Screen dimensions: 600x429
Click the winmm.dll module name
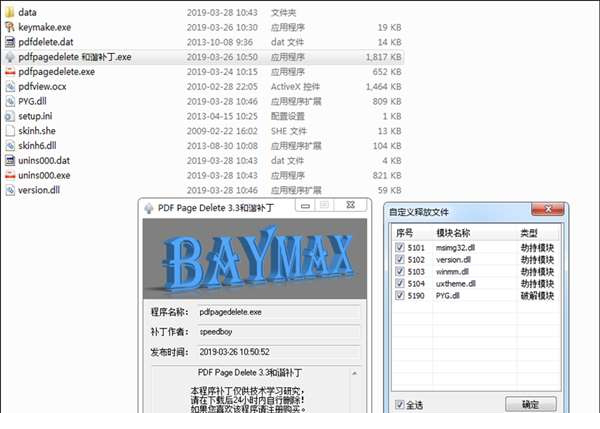[x=452, y=272]
